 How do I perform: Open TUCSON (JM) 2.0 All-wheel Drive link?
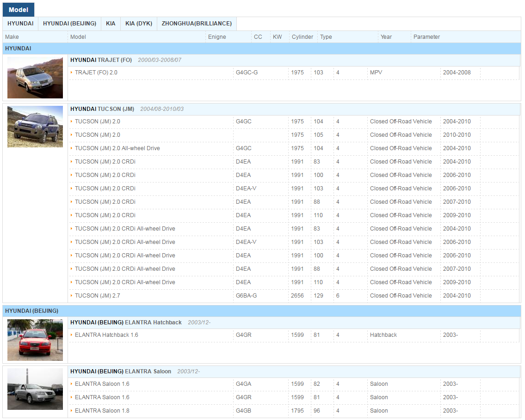coord(117,148)
